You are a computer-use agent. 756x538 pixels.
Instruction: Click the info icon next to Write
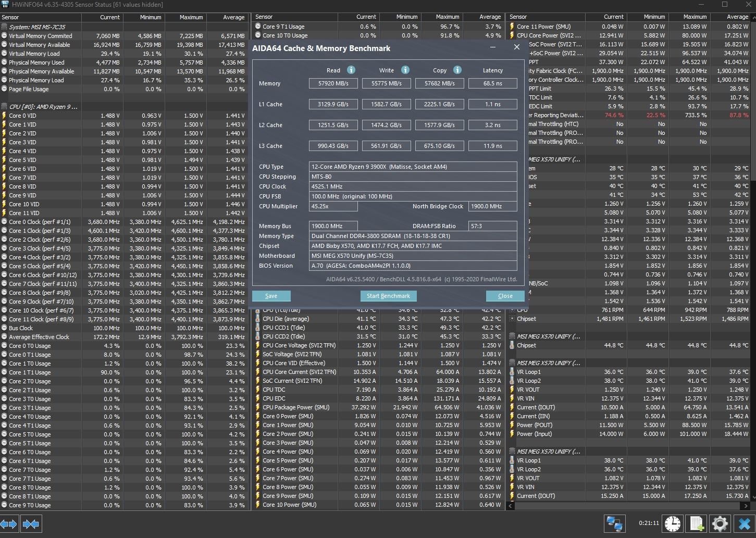pos(405,70)
